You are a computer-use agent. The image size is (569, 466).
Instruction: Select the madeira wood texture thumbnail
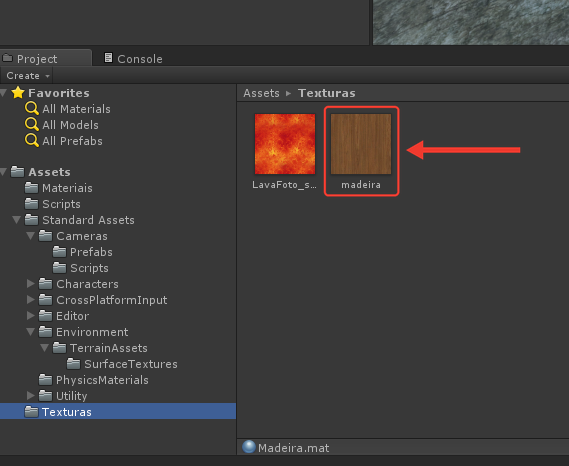coord(361,144)
